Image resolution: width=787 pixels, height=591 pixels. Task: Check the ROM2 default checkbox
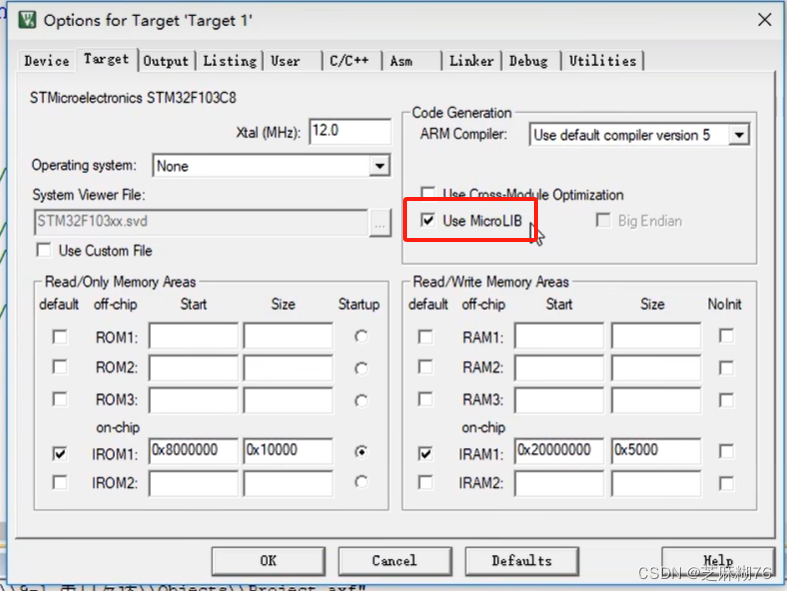(60, 367)
